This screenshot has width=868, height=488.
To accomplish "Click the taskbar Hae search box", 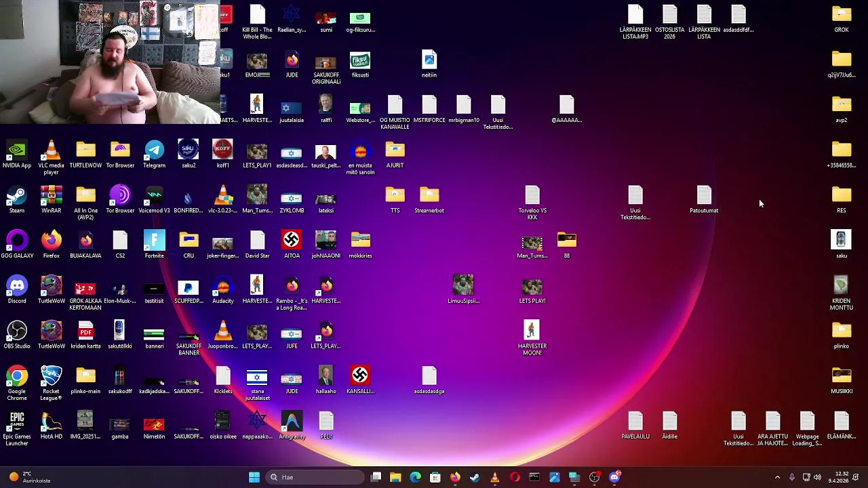I will pos(315,477).
